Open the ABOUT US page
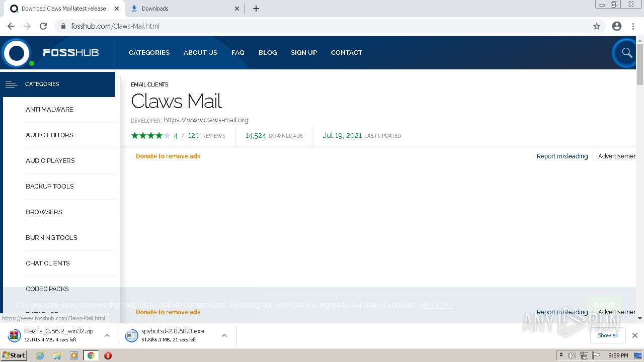Screen dimensions: 644x362 click(200, 52)
